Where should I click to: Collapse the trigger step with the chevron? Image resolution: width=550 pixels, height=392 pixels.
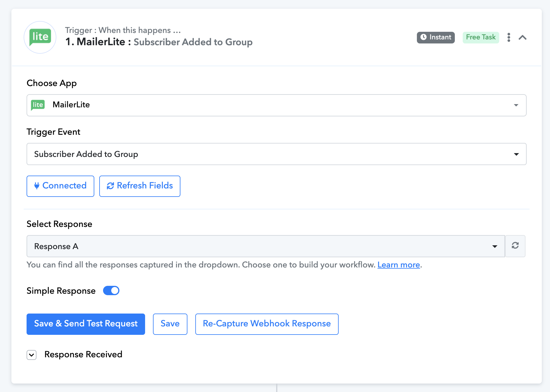point(523,37)
